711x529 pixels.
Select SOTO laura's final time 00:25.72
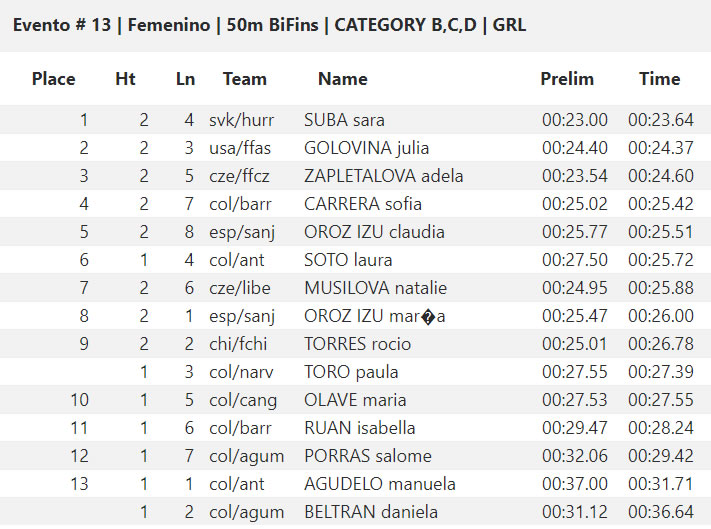pyautogui.click(x=661, y=260)
